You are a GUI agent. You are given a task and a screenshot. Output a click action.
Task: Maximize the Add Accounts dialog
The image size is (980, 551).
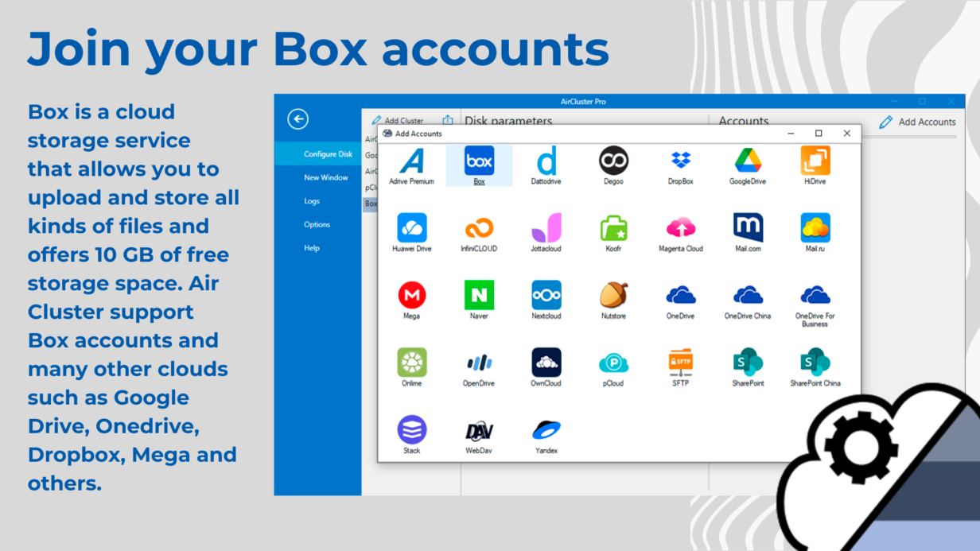(819, 134)
